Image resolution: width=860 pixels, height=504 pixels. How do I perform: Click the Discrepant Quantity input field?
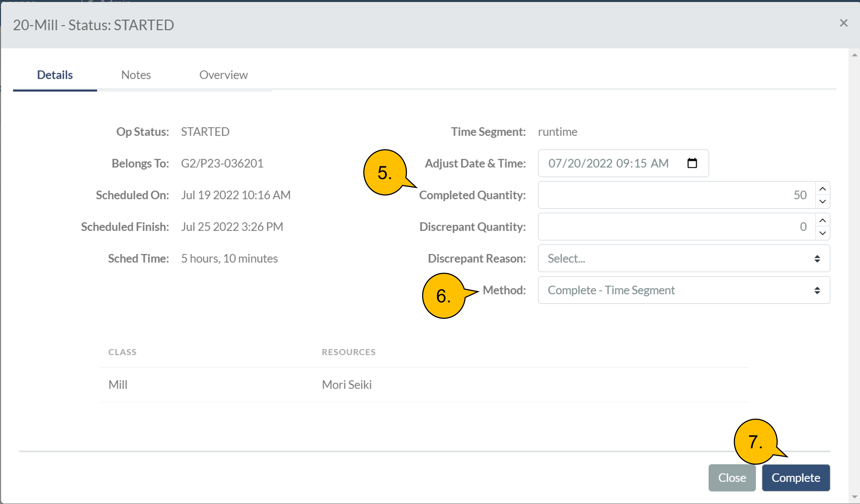676,227
